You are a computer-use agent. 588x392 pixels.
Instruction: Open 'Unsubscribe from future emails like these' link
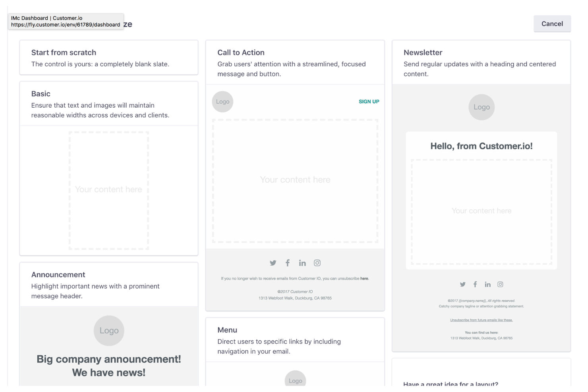[x=481, y=320]
